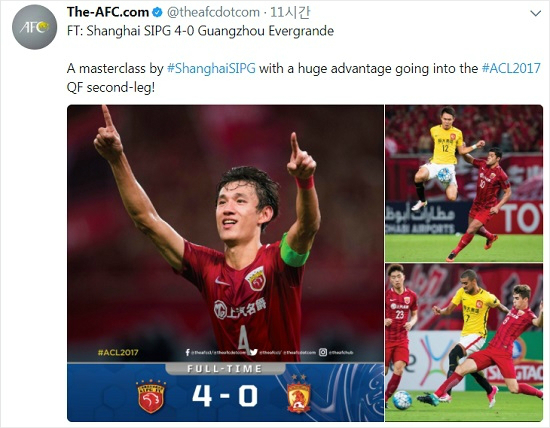Expand the tweet options chevron menu
Screen dimensions: 550x428
pyautogui.click(x=535, y=14)
